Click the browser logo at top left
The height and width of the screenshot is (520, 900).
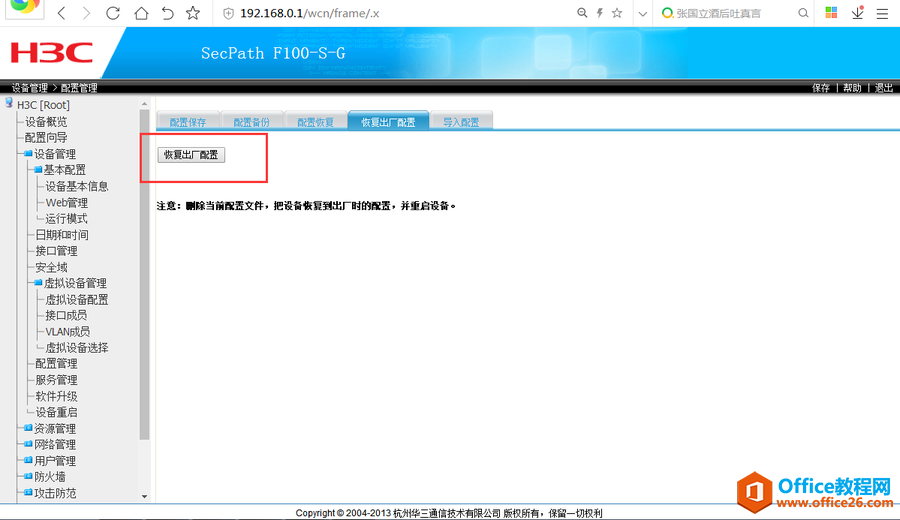click(x=24, y=8)
